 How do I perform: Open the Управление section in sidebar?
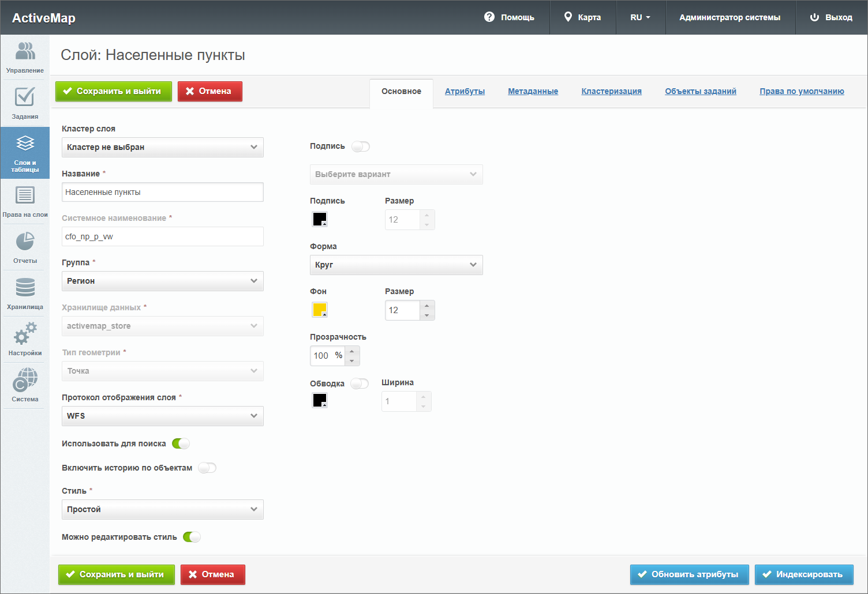(x=25, y=57)
